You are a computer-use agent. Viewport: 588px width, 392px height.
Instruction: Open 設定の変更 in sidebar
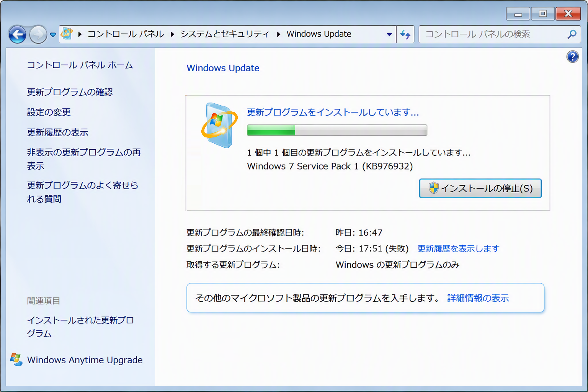click(x=49, y=112)
